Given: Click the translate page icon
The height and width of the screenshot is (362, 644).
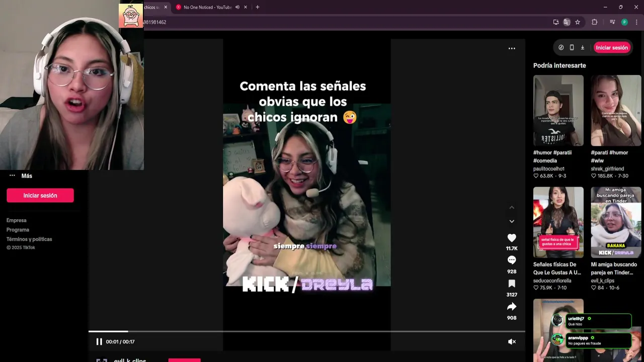Looking at the screenshot, I should click(x=567, y=22).
